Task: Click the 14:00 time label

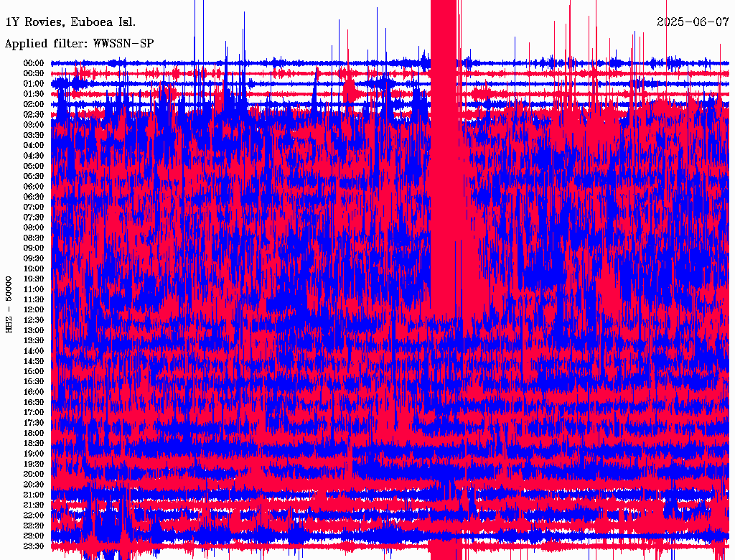Action: (34, 351)
